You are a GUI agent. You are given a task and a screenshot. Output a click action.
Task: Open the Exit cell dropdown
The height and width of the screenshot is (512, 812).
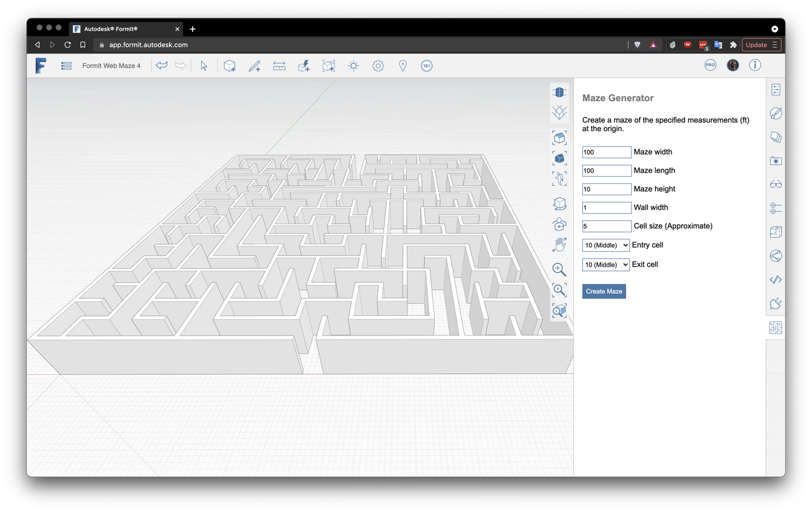point(606,265)
